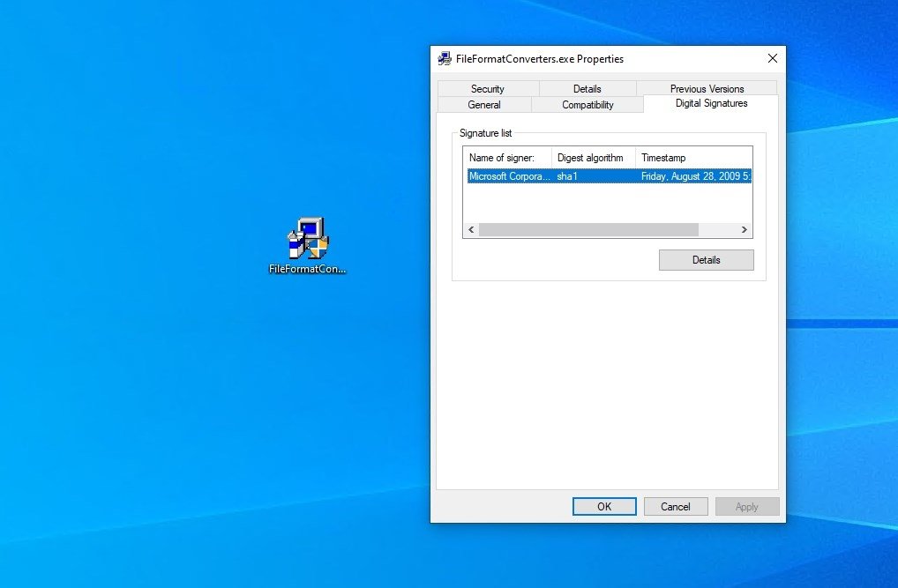Screen dimensions: 898x588
Task: Sort by the Digest algorithm column header
Action: 594,158
